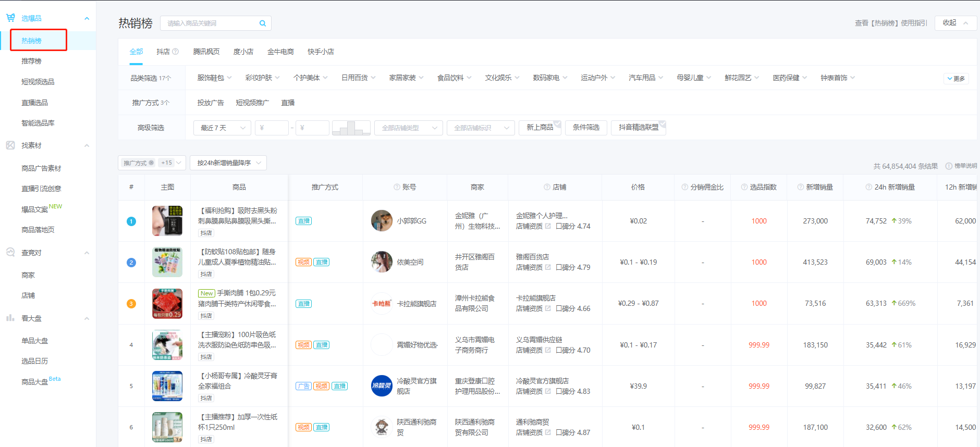The height and width of the screenshot is (447, 980).
Task: Open the 最近 7 天 date range dropdown
Action: [222, 128]
